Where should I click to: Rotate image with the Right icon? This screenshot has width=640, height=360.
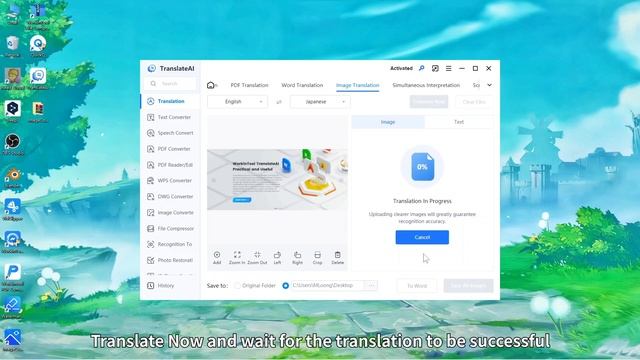point(297,255)
